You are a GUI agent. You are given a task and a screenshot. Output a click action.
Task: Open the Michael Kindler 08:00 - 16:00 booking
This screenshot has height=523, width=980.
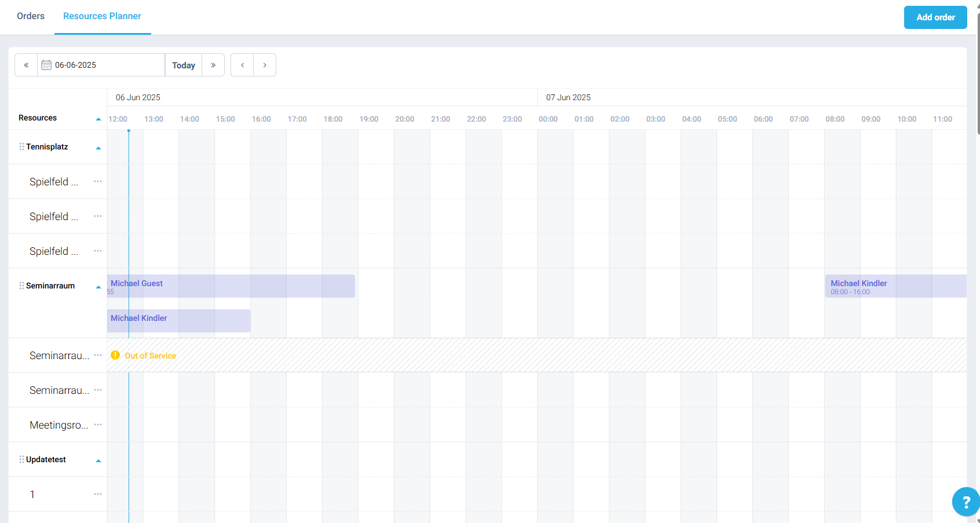pyautogui.click(x=896, y=286)
